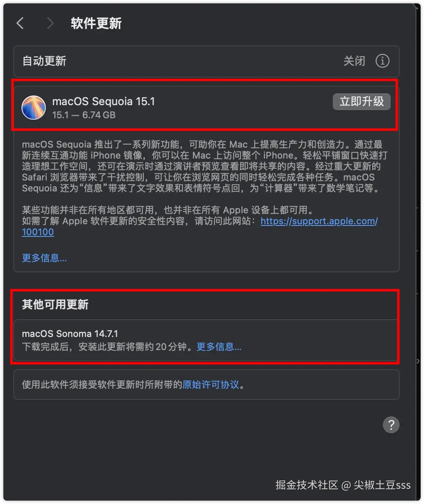Click the 立即升级 upgrade button
Viewport: 424px width, 504px height.
(x=361, y=101)
